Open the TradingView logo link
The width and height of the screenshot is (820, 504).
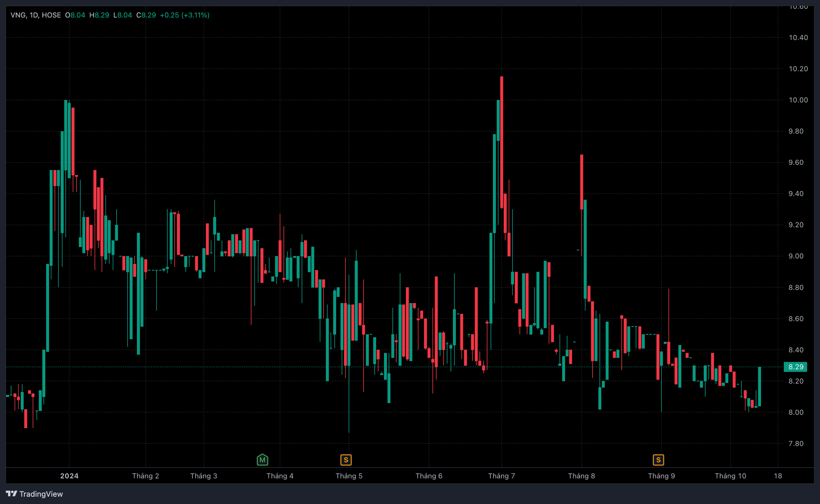(x=34, y=494)
